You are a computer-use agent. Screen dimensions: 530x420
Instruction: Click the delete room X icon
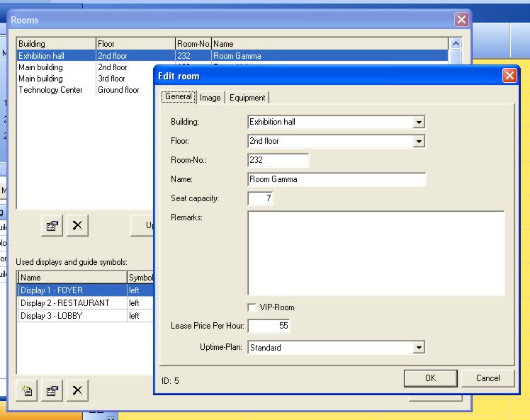pyautogui.click(x=77, y=226)
